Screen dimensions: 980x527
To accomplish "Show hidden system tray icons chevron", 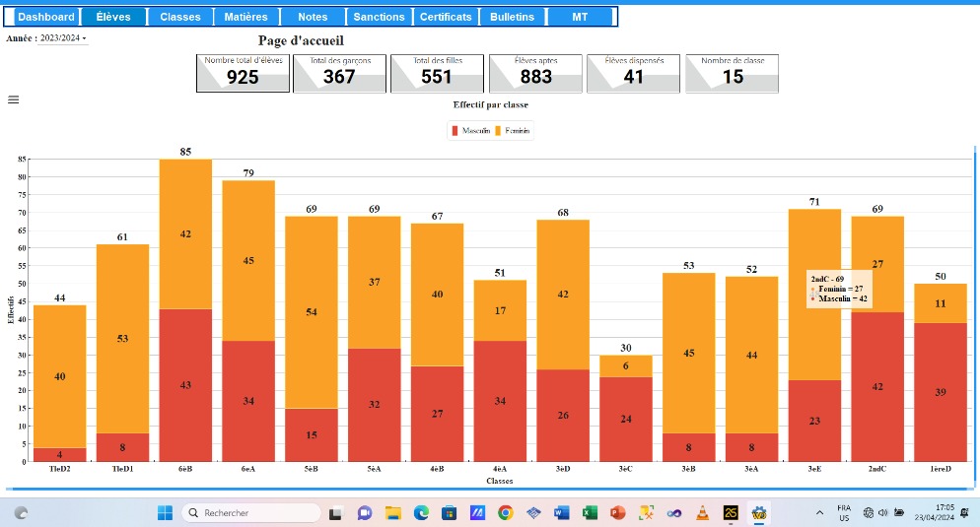I will coord(820,512).
